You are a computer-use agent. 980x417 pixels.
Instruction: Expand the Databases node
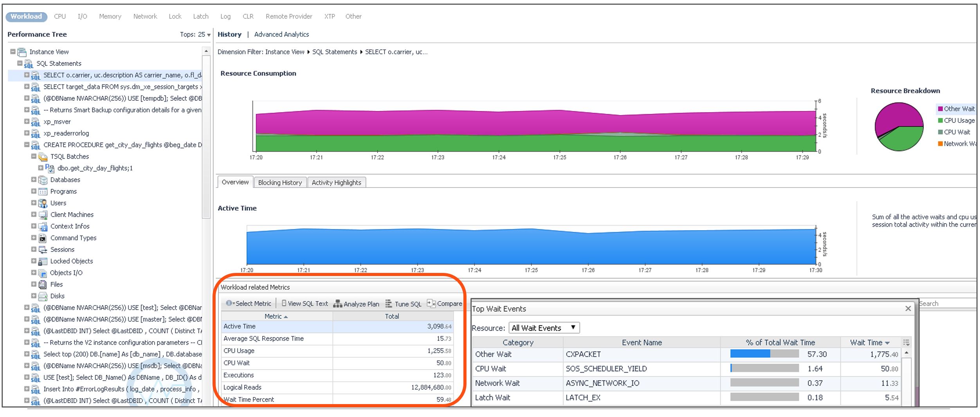pyautogui.click(x=34, y=180)
